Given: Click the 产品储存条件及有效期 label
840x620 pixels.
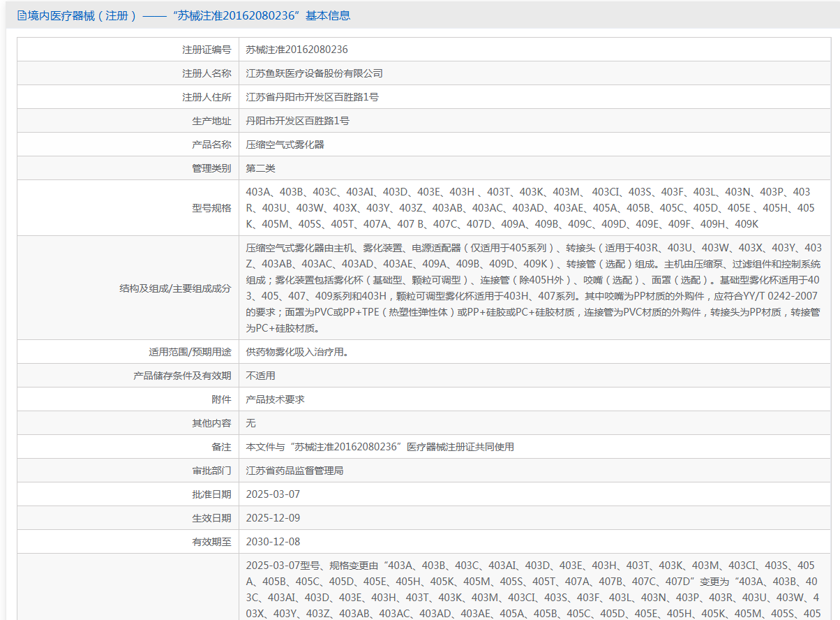Looking at the screenshot, I should pyautogui.click(x=182, y=376).
